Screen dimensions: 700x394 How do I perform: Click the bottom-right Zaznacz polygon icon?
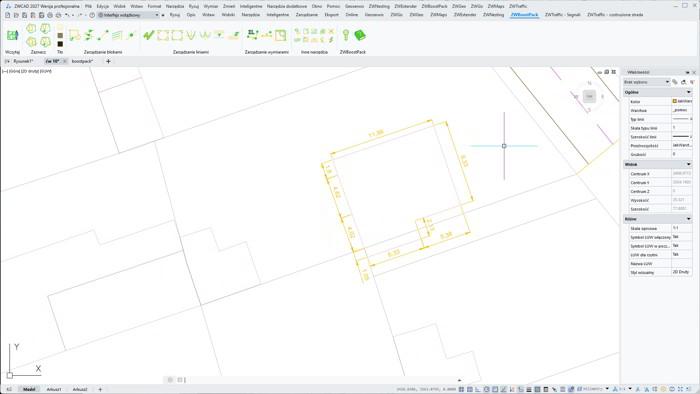[46, 42]
